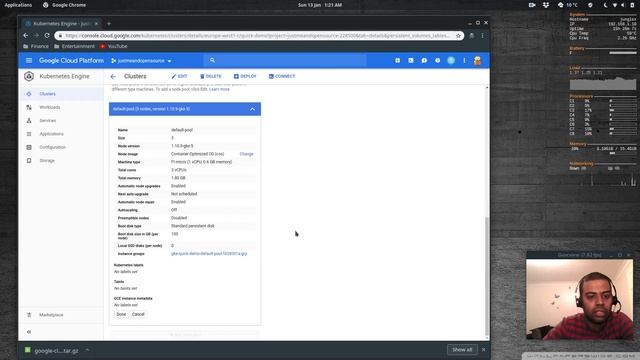Viewport: 640px width, 360px height.
Task: Open the google-cloud tar.gz download item
Action: coord(52,351)
